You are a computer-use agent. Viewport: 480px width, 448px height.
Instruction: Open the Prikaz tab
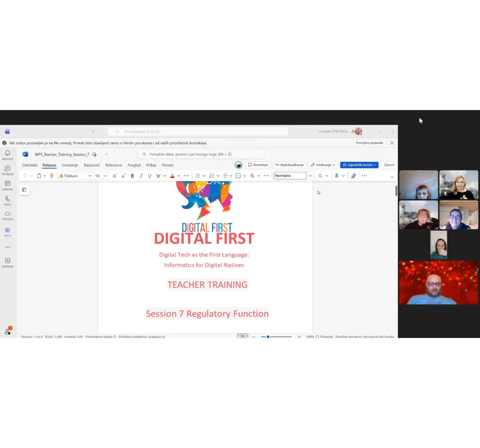click(151, 165)
